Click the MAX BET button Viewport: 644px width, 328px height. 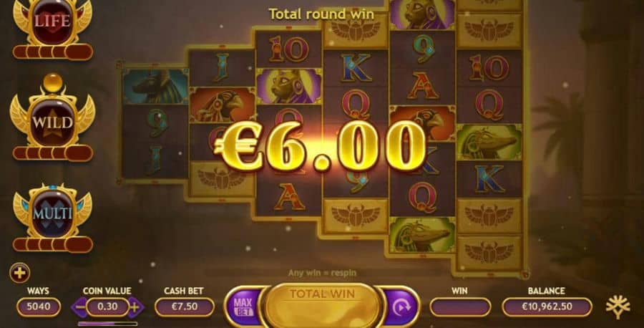click(x=243, y=307)
